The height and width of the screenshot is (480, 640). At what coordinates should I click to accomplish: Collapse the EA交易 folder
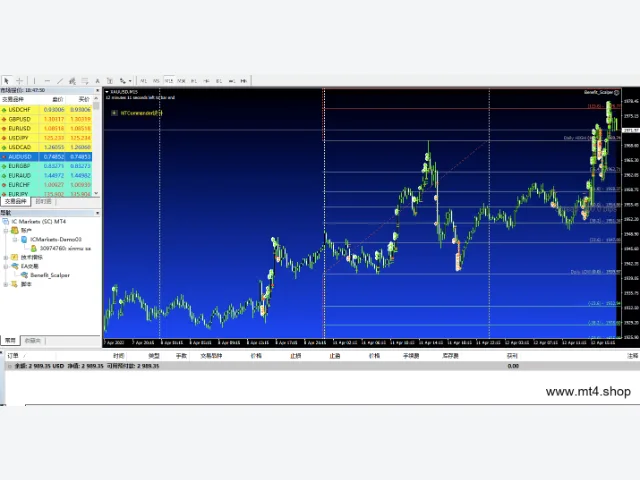click(x=6, y=266)
